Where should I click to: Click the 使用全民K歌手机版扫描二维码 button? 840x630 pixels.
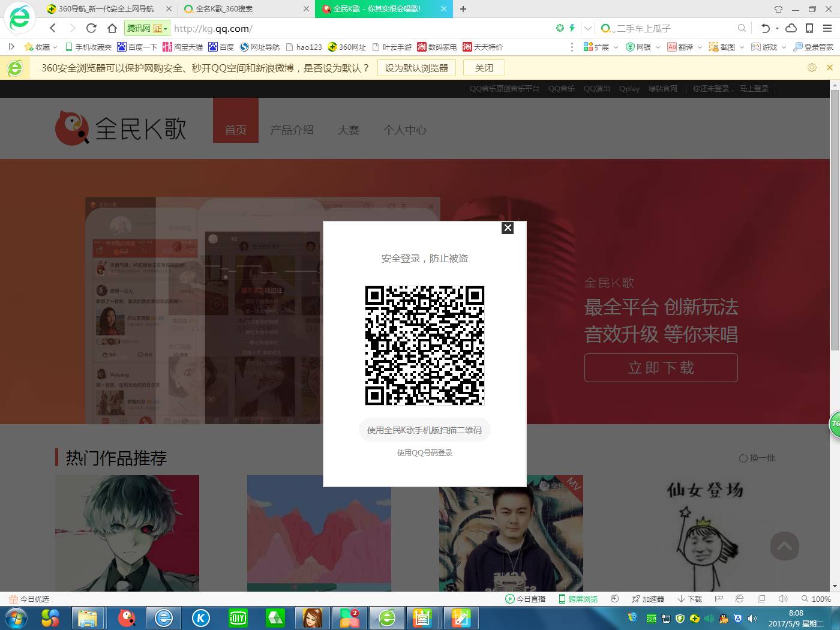pos(425,430)
